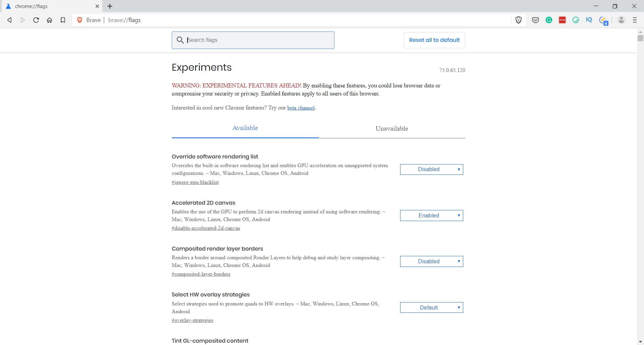
Task: Go back with the browser back arrow
Action: coord(9,20)
